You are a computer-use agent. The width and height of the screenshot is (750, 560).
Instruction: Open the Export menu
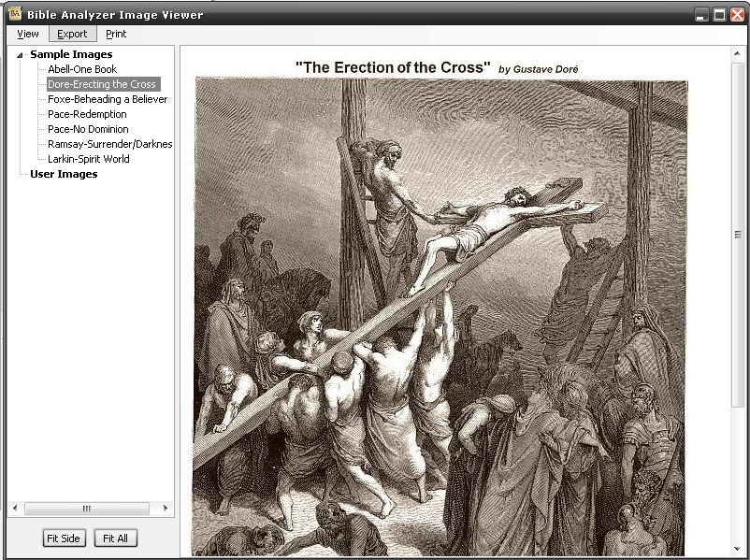pyautogui.click(x=72, y=34)
